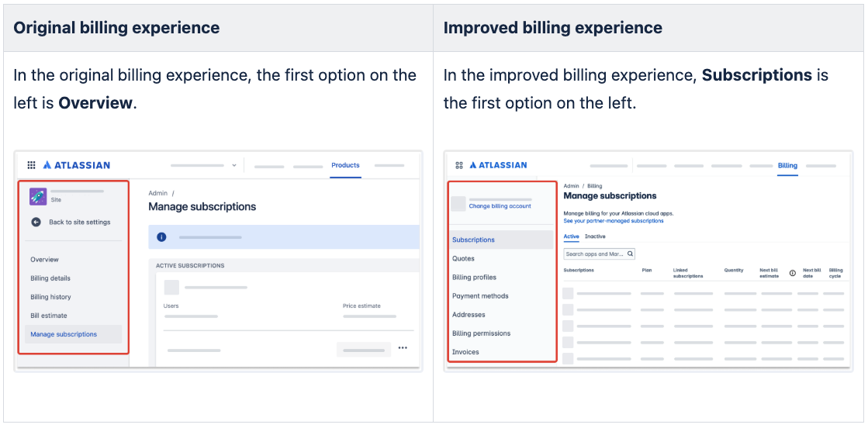Click the app switcher grid icon in original billing screenshot

[x=32, y=165]
